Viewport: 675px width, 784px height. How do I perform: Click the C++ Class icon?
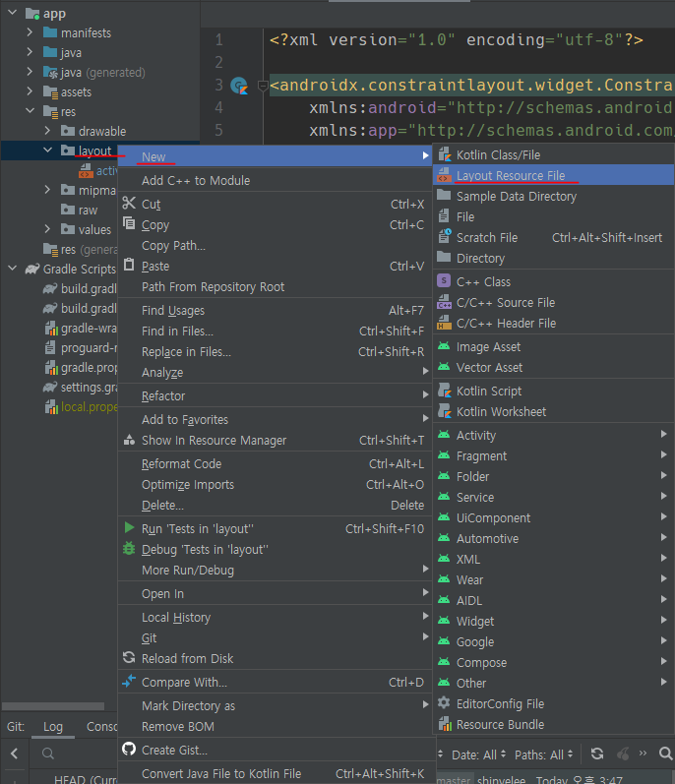click(444, 281)
